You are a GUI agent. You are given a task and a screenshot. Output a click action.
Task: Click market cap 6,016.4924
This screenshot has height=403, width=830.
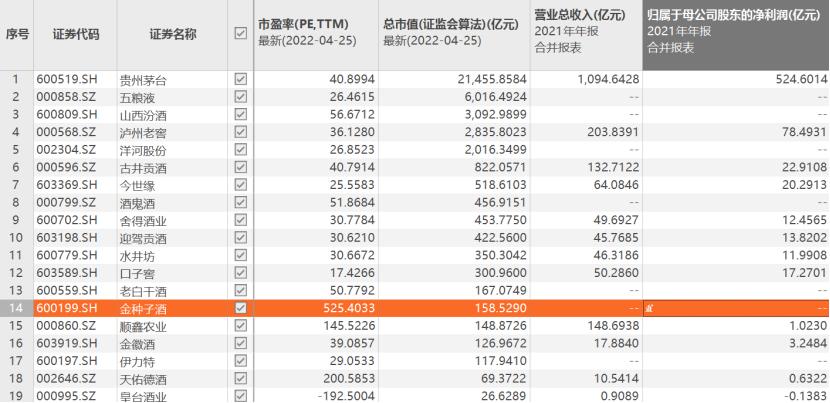pyautogui.click(x=496, y=97)
